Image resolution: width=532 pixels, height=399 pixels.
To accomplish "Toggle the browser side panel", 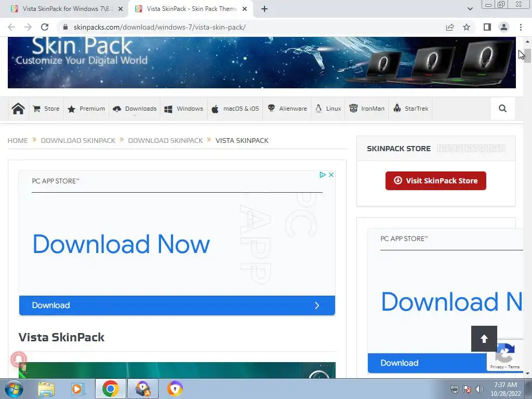I will tap(487, 27).
